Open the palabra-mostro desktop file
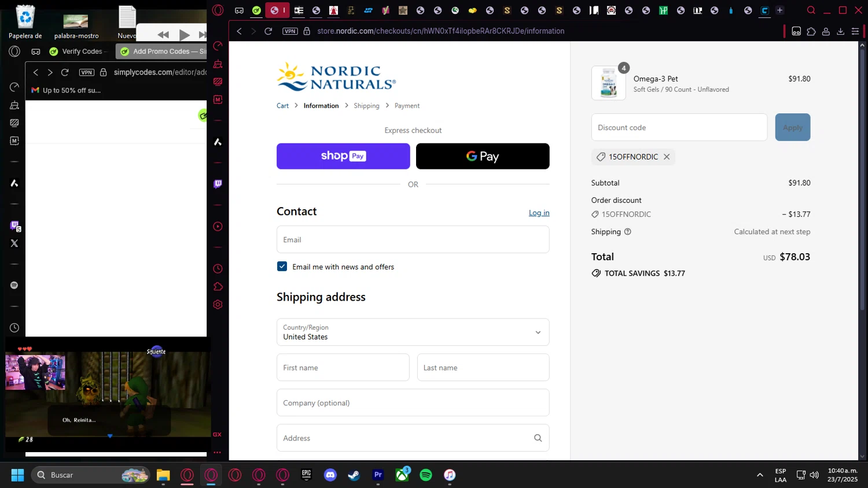The image size is (868, 488). tap(76, 25)
